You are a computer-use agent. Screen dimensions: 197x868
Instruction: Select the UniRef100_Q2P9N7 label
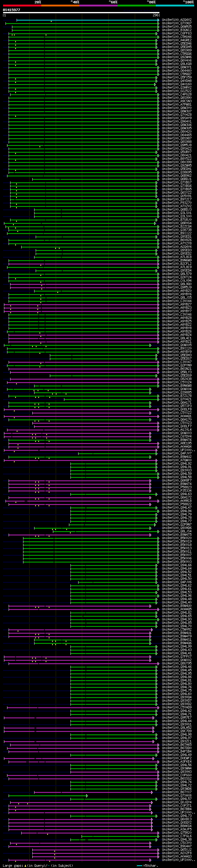coord(177,524)
